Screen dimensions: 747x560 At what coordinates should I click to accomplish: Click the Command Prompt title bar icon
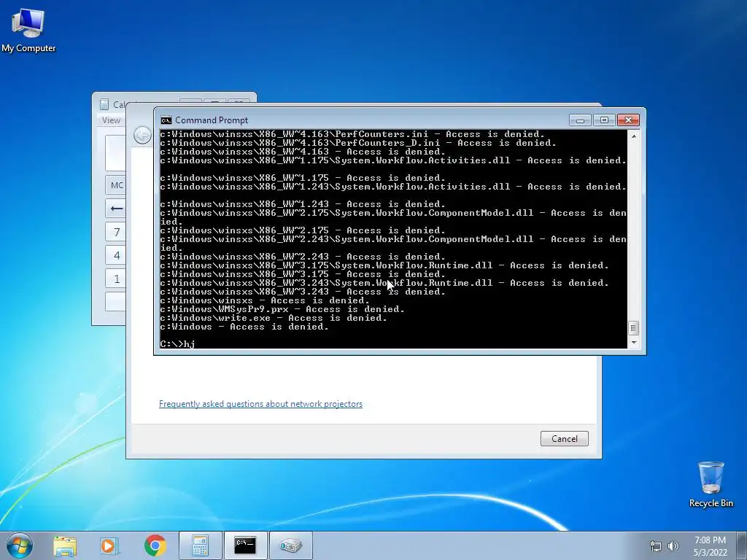(166, 120)
